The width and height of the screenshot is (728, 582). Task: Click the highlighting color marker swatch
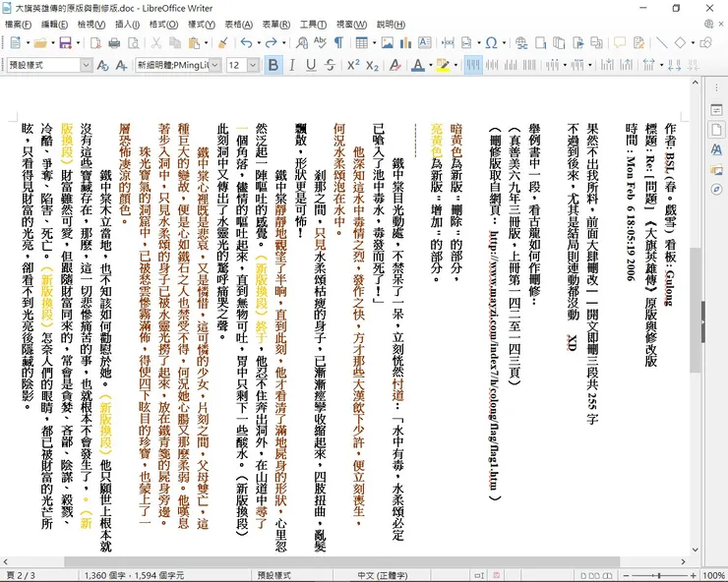(x=443, y=66)
